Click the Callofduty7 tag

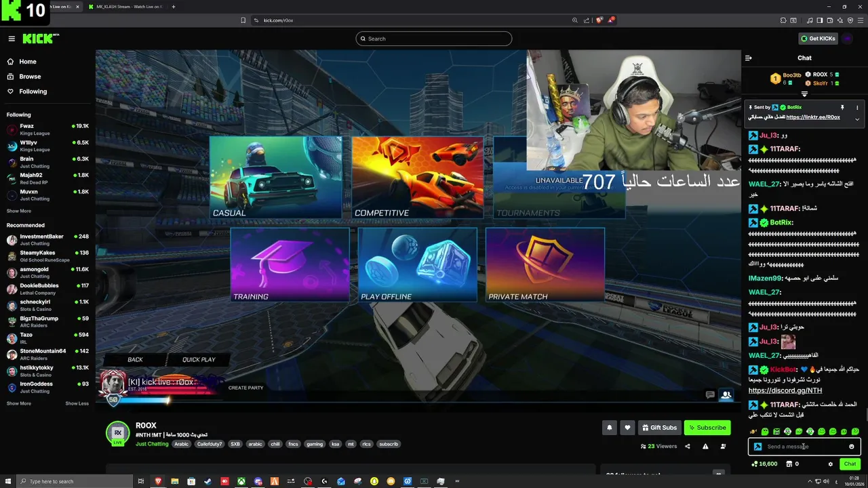[x=210, y=445]
